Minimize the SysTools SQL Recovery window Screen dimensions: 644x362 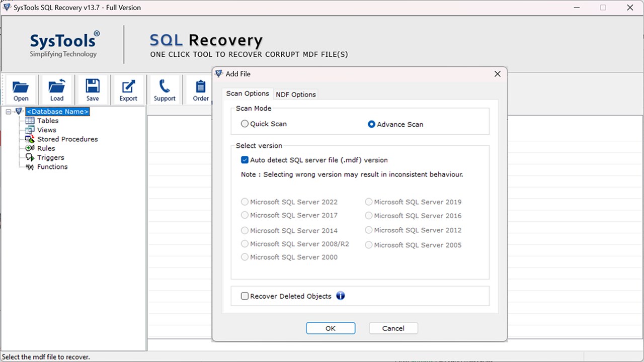(576, 8)
